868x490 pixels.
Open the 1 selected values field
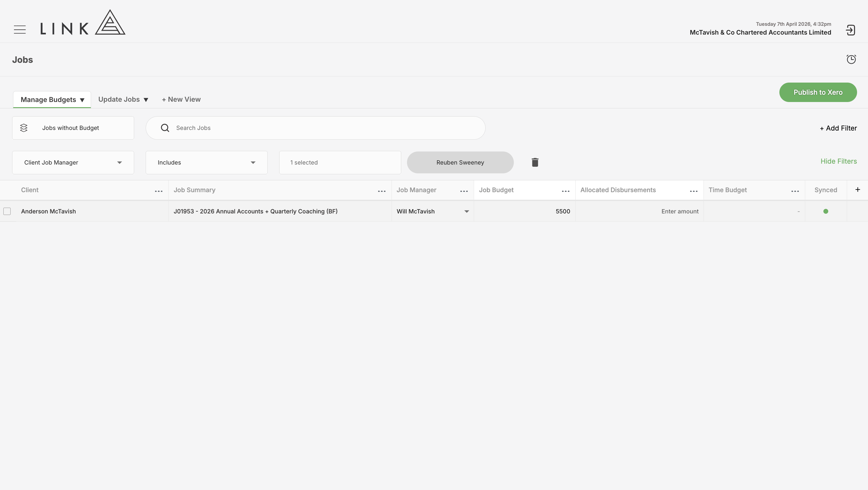[x=340, y=162]
